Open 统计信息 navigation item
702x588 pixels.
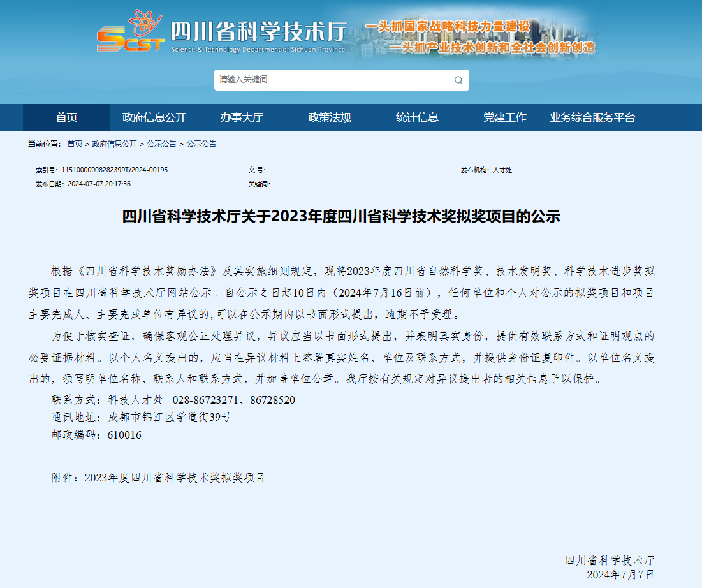coord(417,117)
